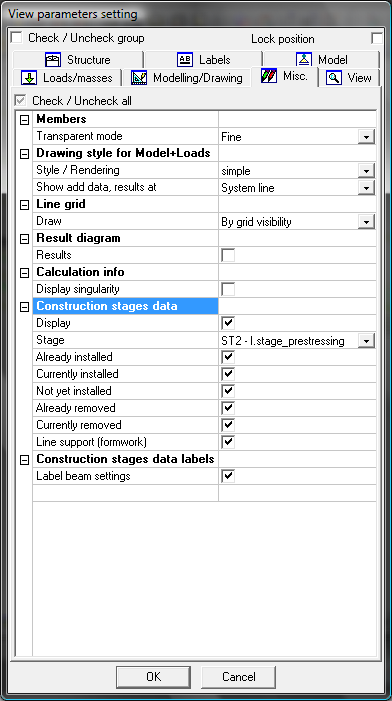Image resolution: width=392 pixels, height=701 pixels.
Task: Enable the Lock position checkbox
Action: (x=377, y=38)
